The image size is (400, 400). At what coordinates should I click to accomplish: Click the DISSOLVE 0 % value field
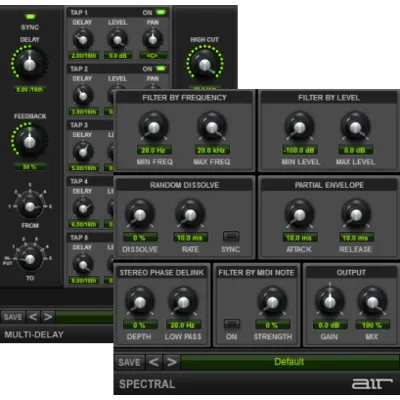pos(140,238)
